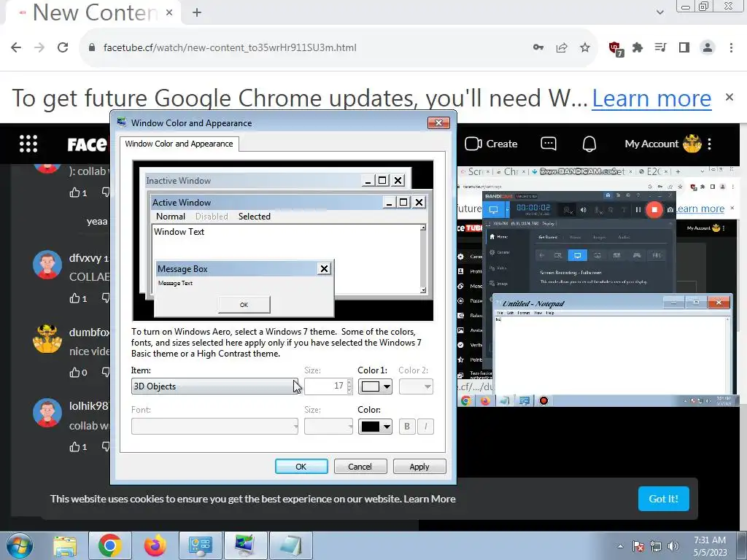The image size is (747, 560).
Task: Select the Window Color and Appearance tab
Action: 179,144
